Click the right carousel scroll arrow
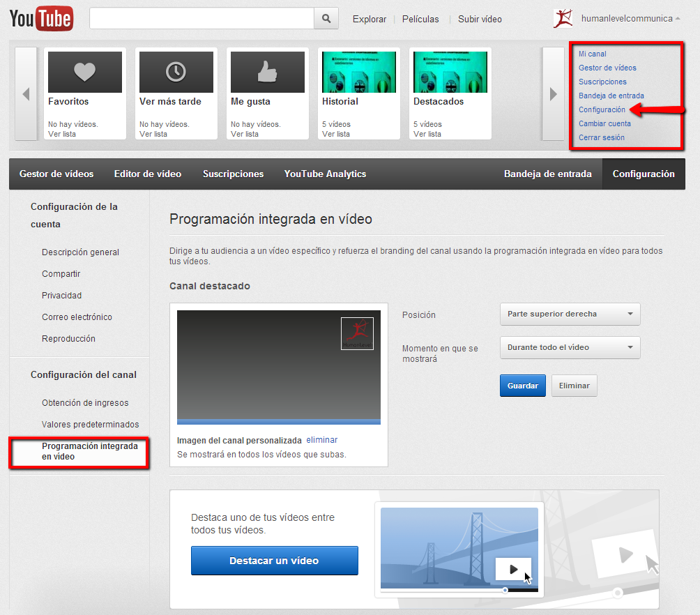The width and height of the screenshot is (700, 615). tap(553, 93)
